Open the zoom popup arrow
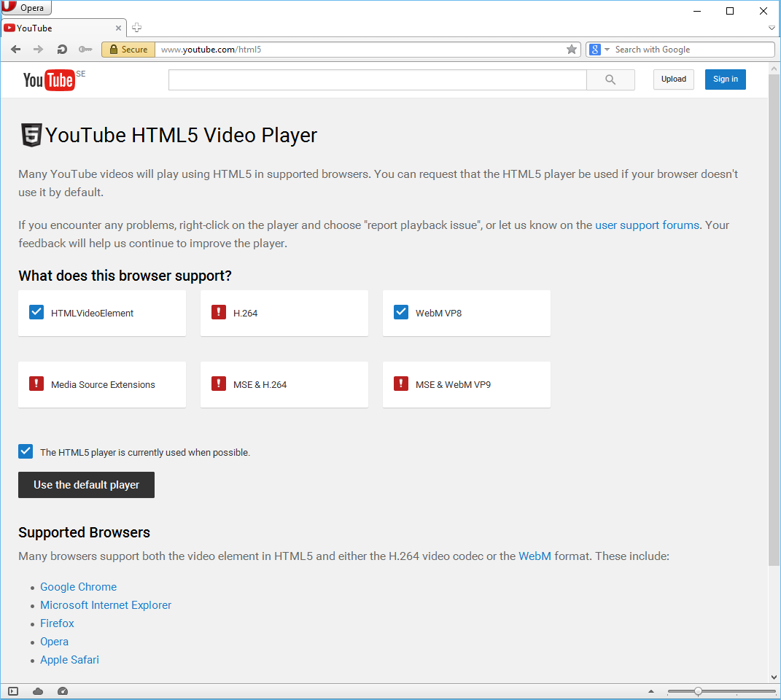Screen dimensions: 781x700 point(651,691)
